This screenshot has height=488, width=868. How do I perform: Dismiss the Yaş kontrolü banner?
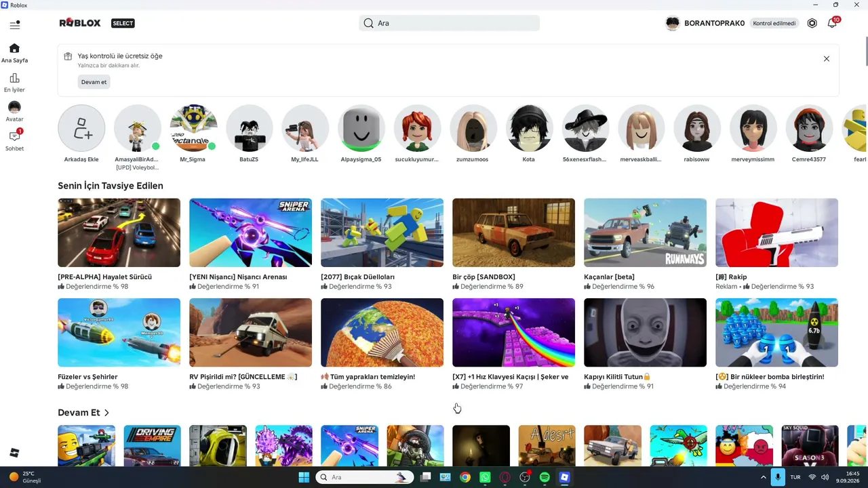pyautogui.click(x=827, y=59)
